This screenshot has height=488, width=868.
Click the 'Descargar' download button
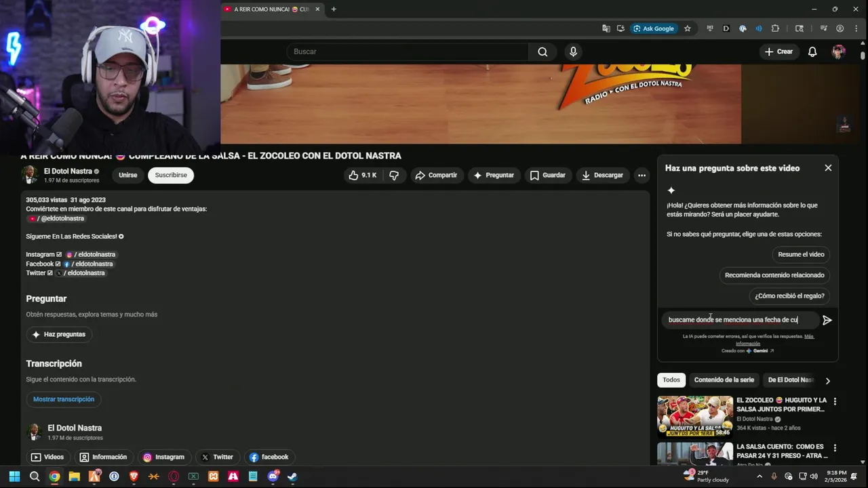(x=602, y=175)
